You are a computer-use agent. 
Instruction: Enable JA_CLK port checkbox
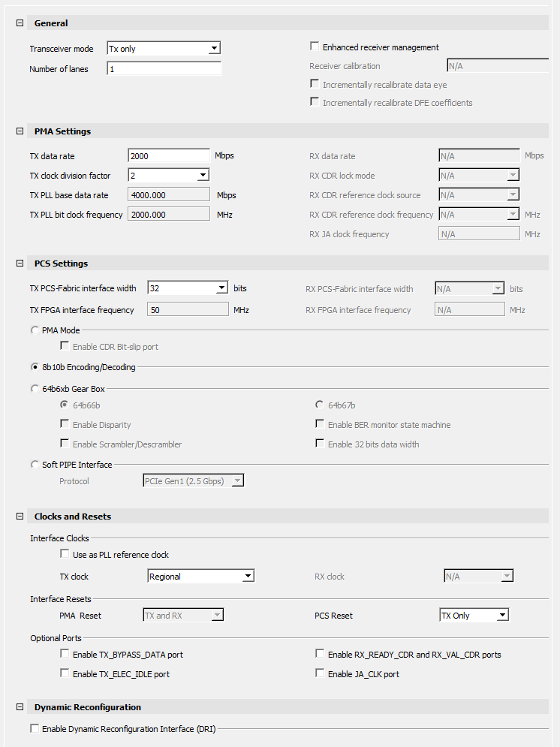[x=320, y=673]
